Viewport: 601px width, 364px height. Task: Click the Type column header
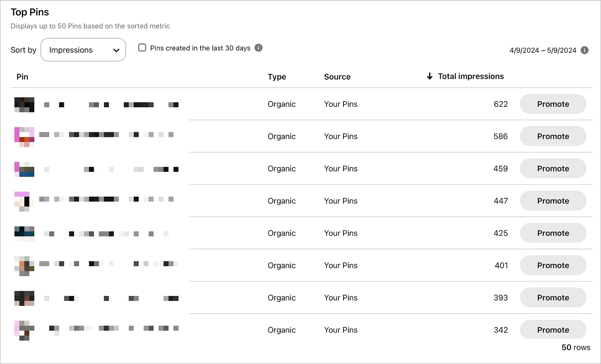[277, 77]
